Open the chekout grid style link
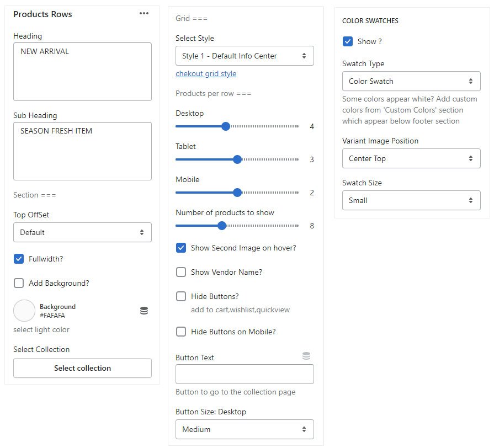The width and height of the screenshot is (494, 448). 206,73
